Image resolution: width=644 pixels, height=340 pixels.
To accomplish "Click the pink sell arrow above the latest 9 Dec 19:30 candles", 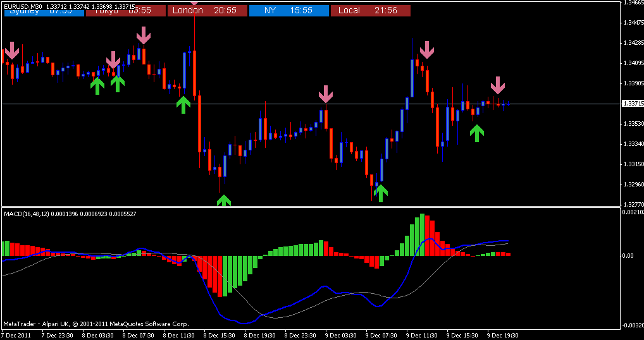I will (498, 85).
